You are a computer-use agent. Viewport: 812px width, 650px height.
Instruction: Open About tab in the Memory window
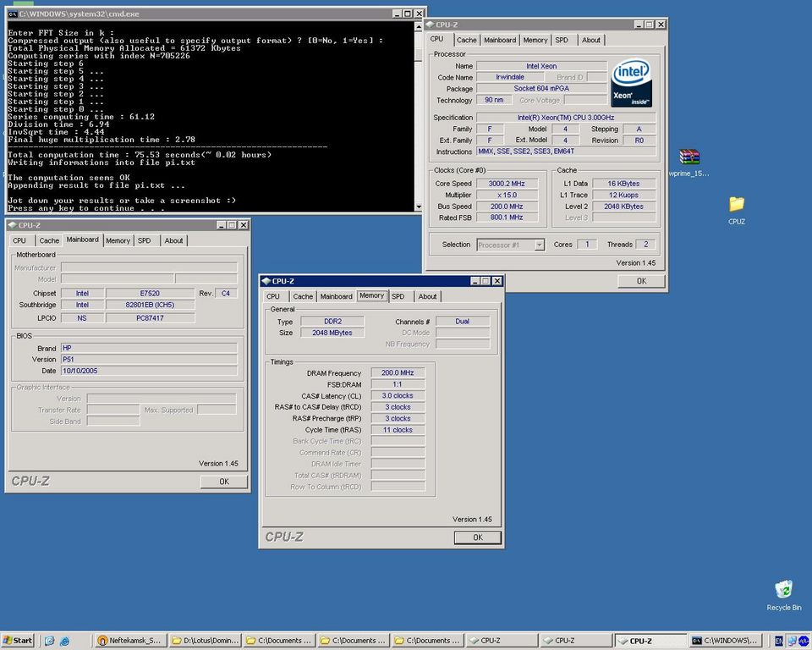pyautogui.click(x=427, y=296)
